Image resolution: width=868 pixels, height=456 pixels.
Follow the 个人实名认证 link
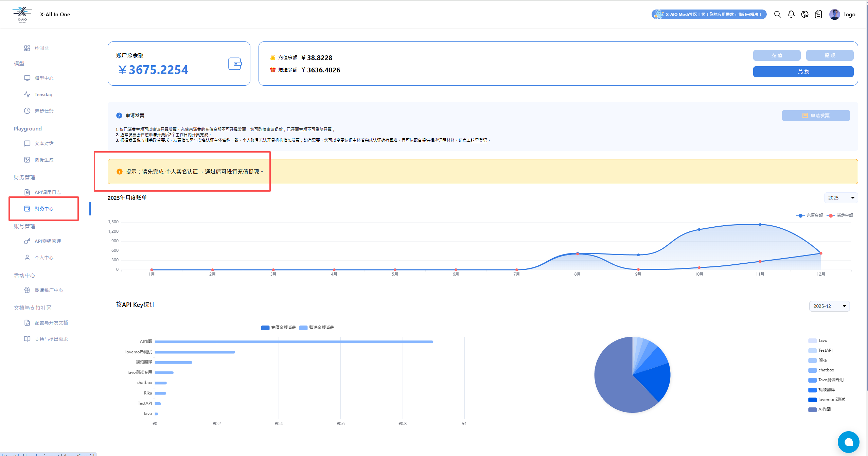pyautogui.click(x=181, y=172)
